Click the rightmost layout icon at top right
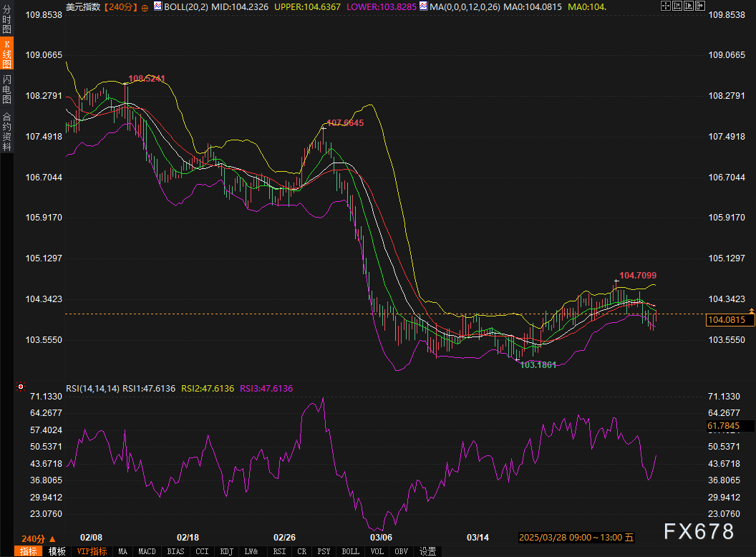Viewport: 756px width, 557px height. click(699, 6)
